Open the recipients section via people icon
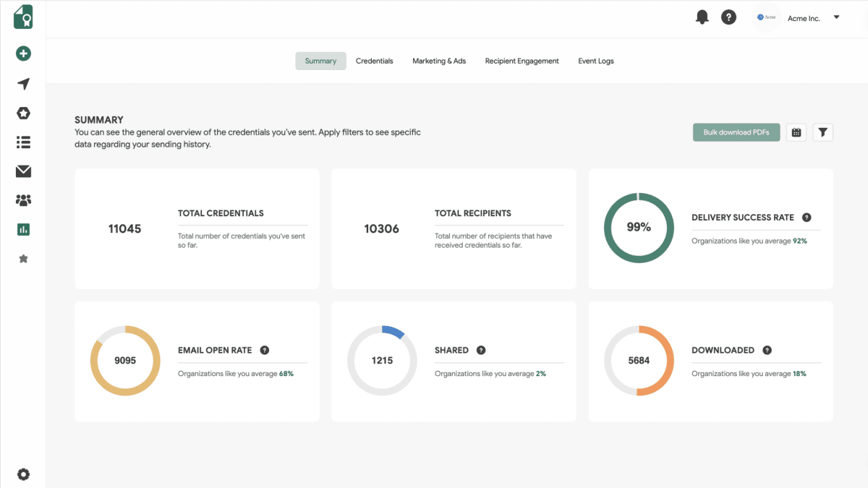The width and height of the screenshot is (868, 488). 23,200
